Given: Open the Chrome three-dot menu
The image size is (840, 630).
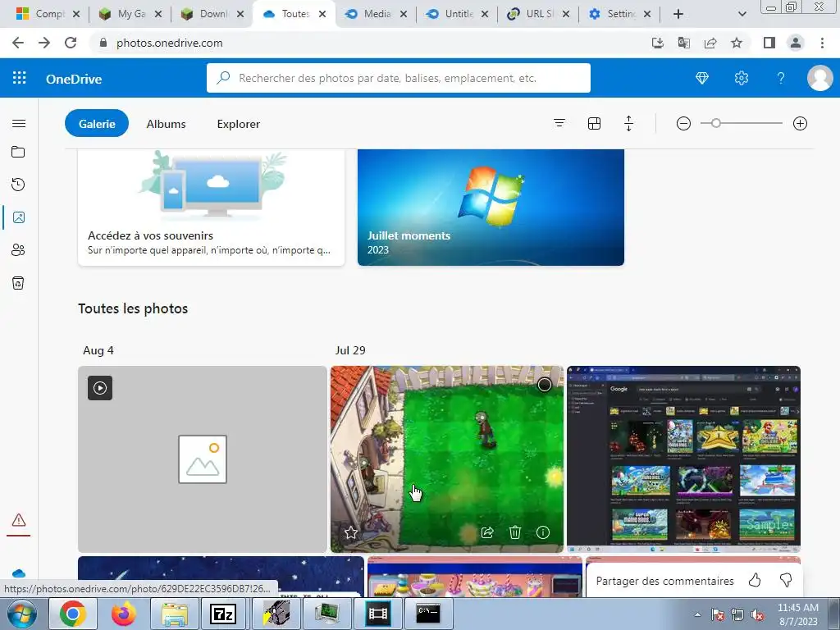Looking at the screenshot, I should tap(822, 43).
